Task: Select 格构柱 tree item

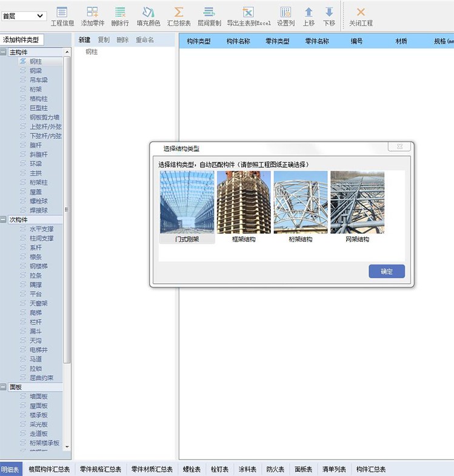Action: (x=39, y=99)
